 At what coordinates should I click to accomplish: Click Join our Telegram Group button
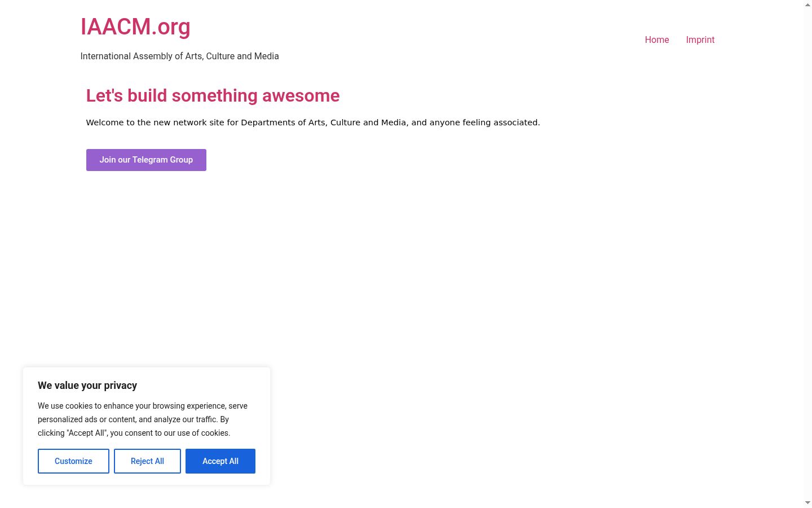[146, 160]
